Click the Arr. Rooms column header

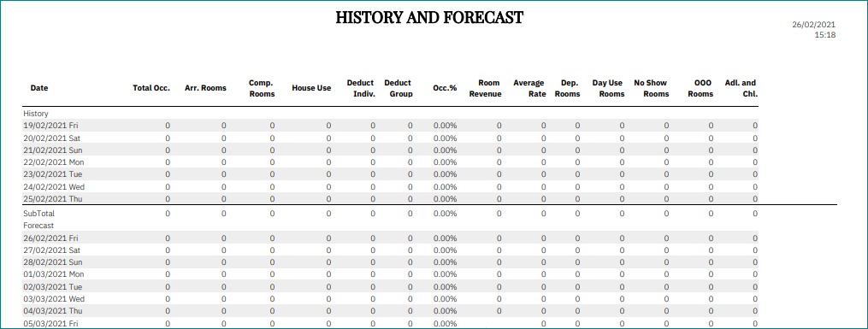tap(206, 88)
